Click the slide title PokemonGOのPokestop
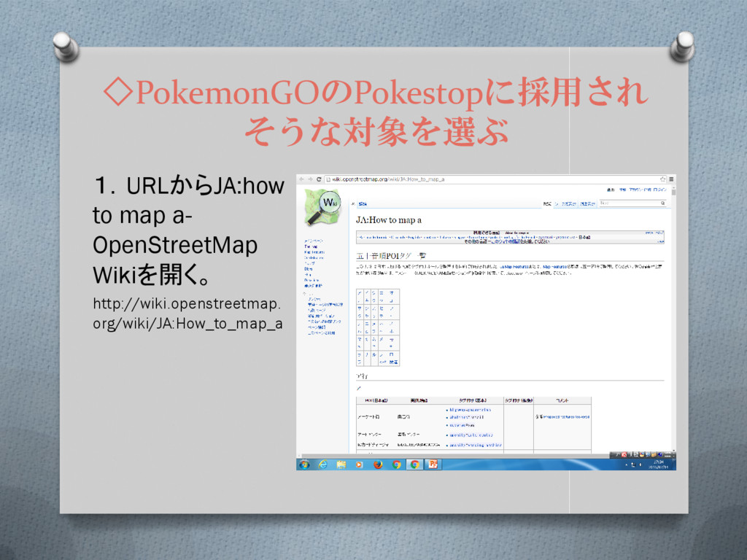Screen dimensions: 747x560 click(x=309, y=93)
